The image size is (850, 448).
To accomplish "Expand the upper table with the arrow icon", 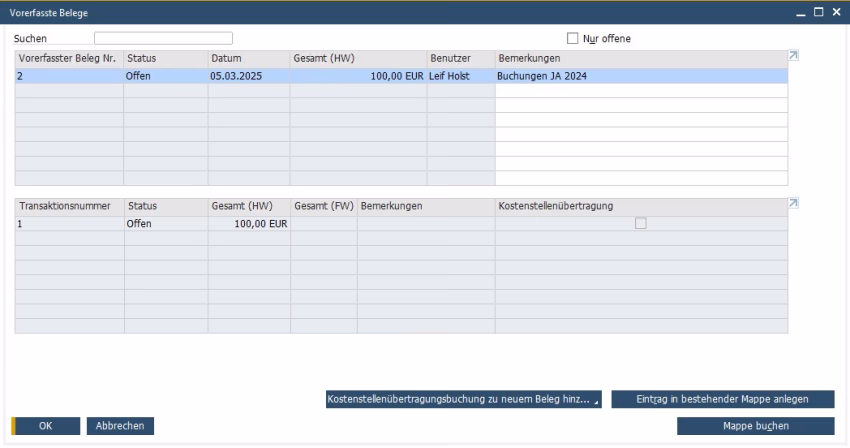I will tap(794, 56).
